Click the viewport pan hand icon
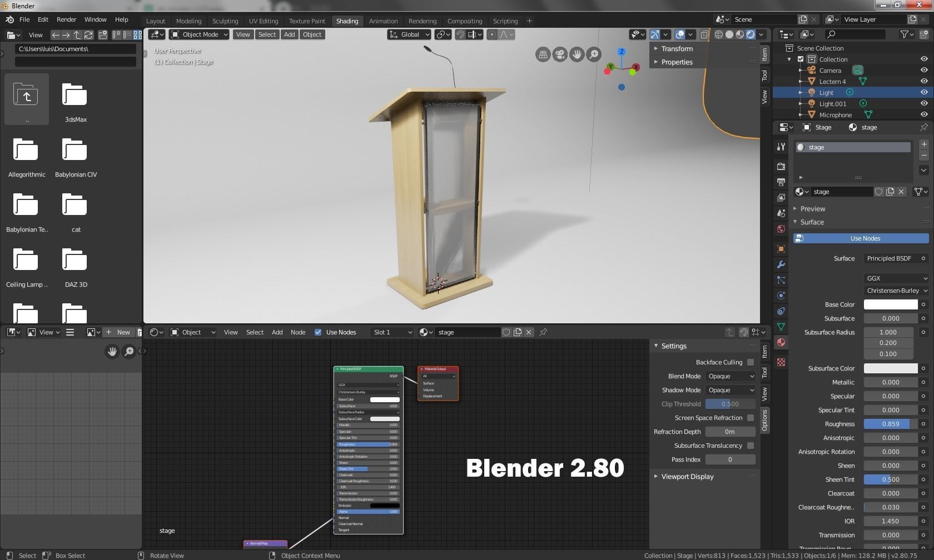 click(577, 54)
